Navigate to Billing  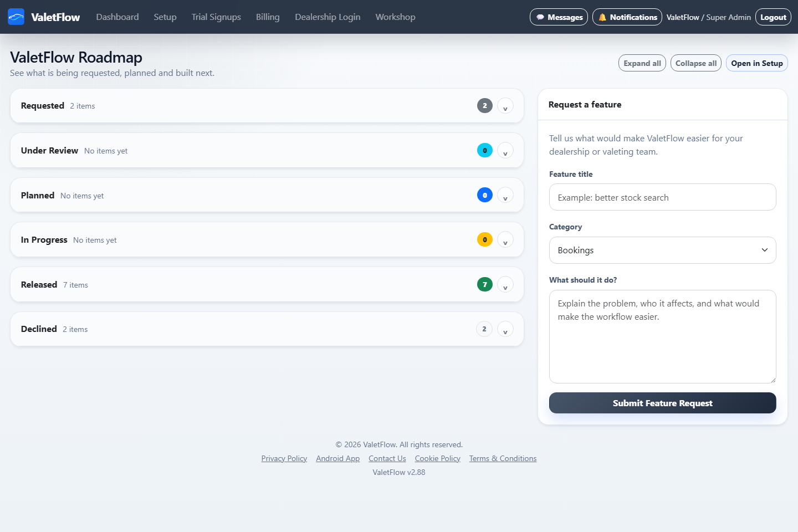(268, 17)
